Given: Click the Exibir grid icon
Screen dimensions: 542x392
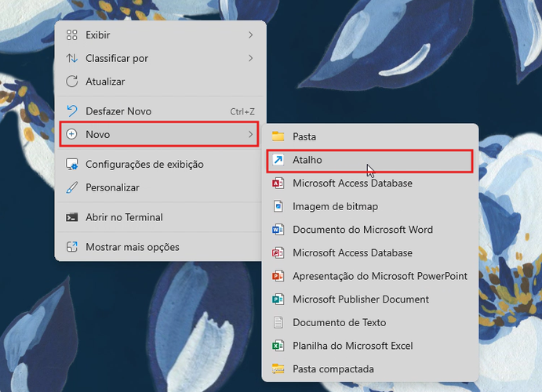Looking at the screenshot, I should [x=71, y=34].
